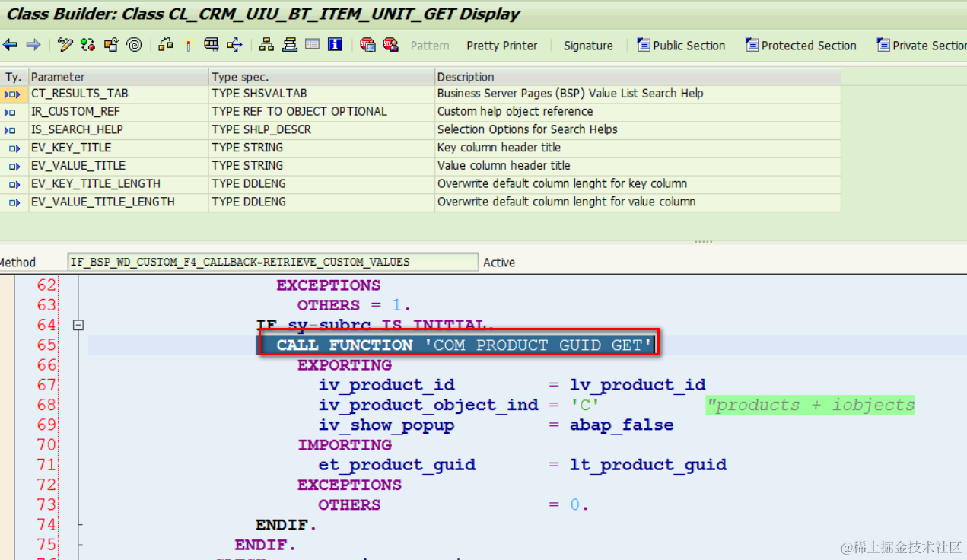Click the Pattern button
The image size is (967, 560).
coord(430,46)
